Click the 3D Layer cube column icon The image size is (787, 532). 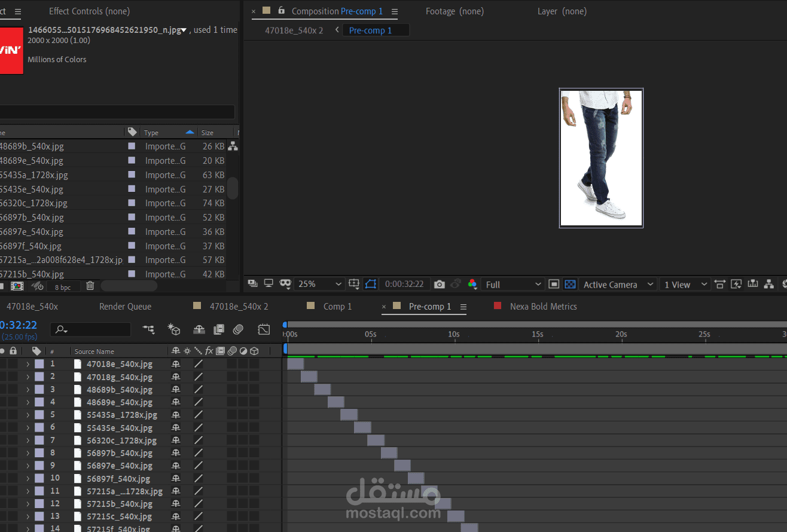pyautogui.click(x=254, y=351)
